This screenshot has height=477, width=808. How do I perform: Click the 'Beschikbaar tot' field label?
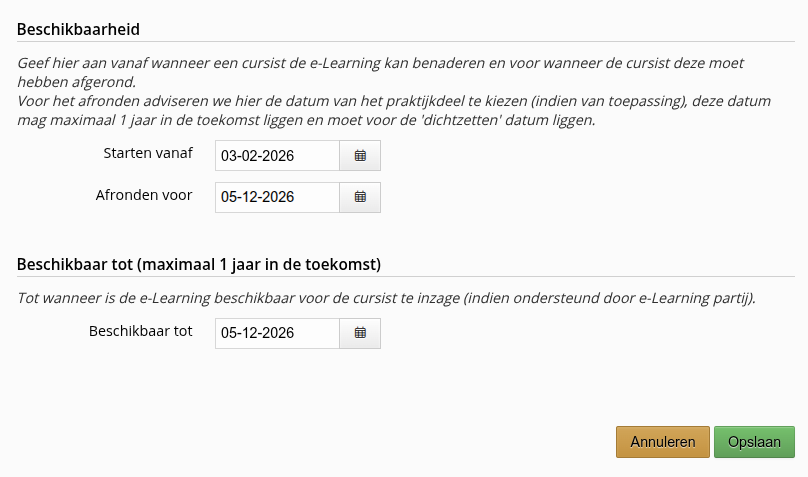tap(141, 331)
